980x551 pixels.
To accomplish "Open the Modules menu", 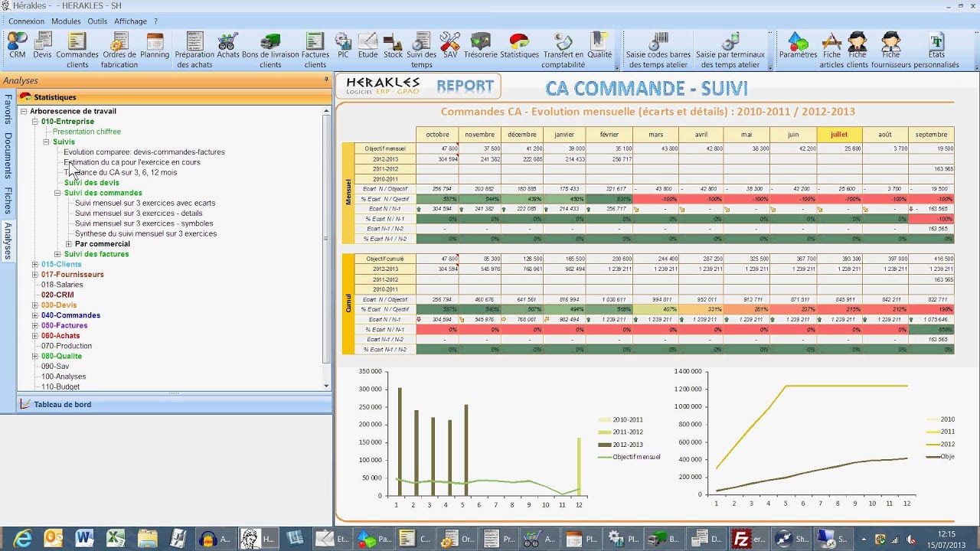I will pos(66,21).
